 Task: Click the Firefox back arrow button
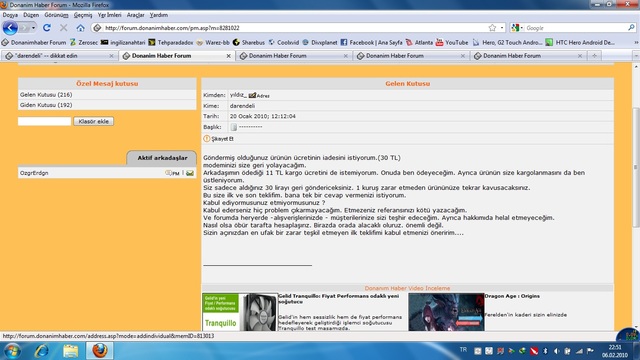point(10,28)
